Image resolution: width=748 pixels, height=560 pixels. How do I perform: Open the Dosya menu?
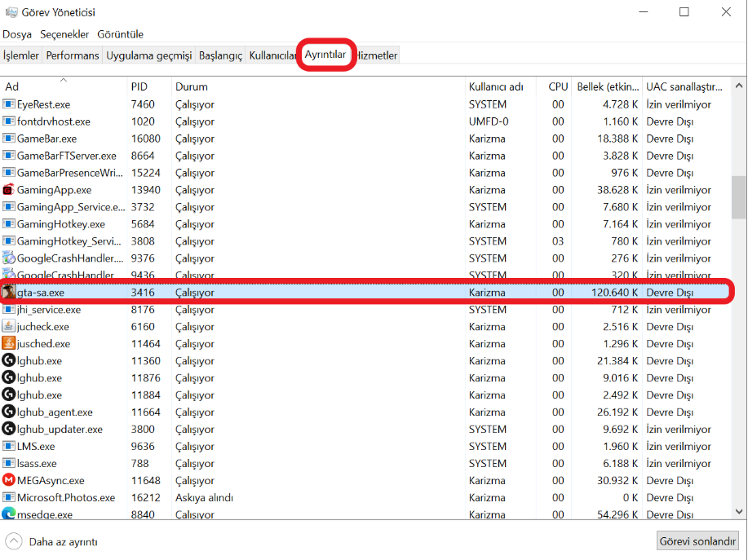point(17,34)
